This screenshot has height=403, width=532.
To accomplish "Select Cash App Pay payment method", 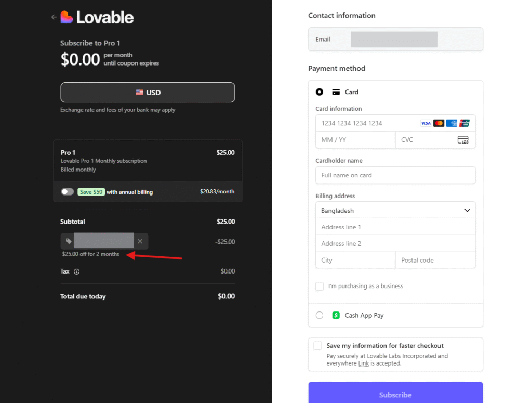I will point(320,315).
